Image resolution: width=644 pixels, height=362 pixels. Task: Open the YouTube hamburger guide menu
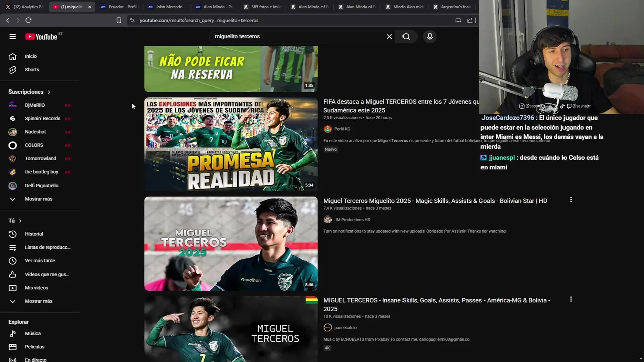click(13, 36)
